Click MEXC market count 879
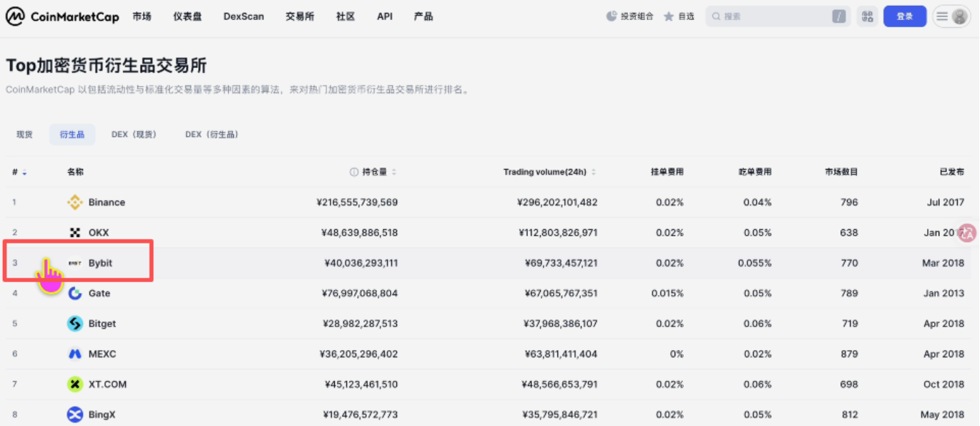 pos(849,354)
